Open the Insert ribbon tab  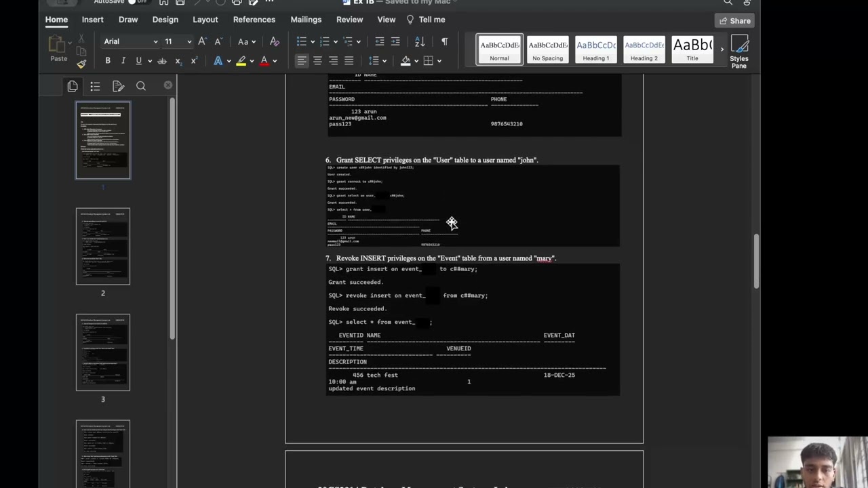(x=93, y=20)
